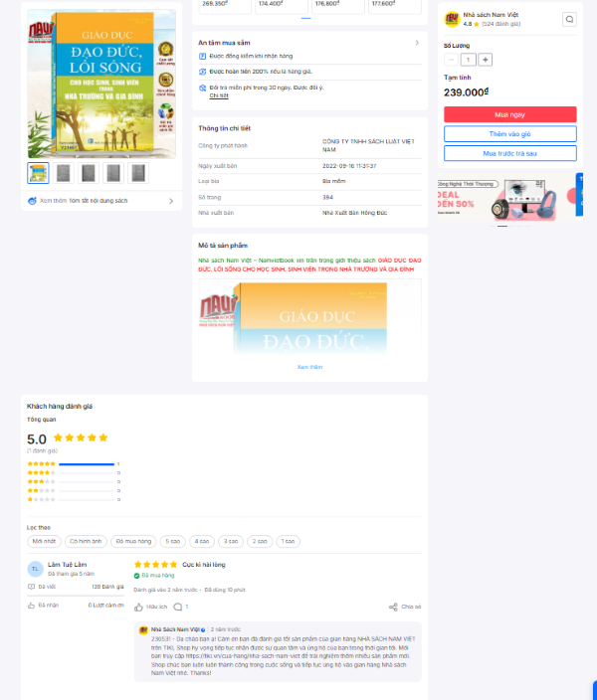Screen dimensions: 597x700
Task: Click the 524 đánh giá shop rating text
Action: (500, 24)
